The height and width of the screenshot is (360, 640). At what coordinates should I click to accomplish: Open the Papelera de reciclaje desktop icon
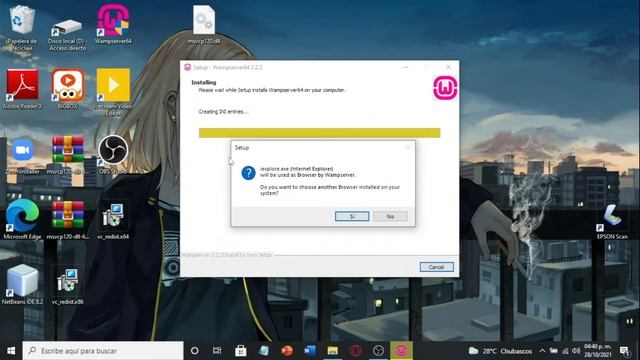point(22,28)
